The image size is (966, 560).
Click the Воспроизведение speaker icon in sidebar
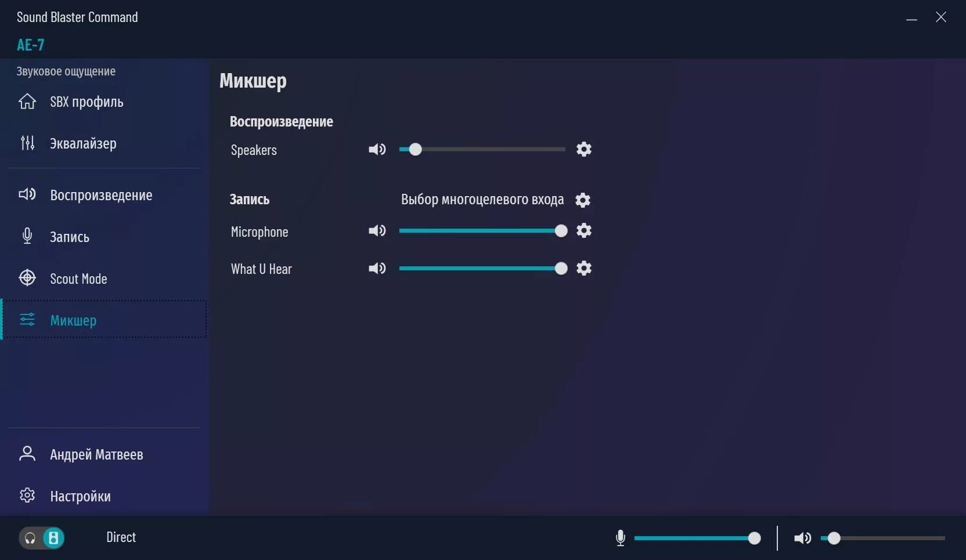click(x=27, y=194)
